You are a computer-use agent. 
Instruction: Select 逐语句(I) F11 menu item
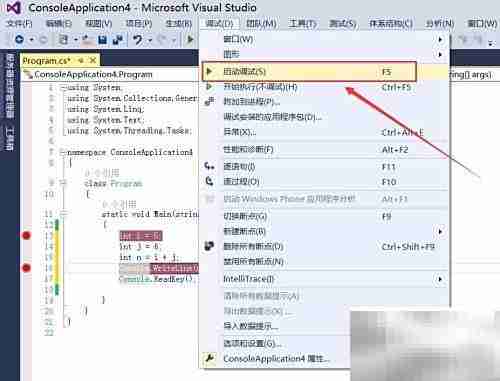coord(325,166)
